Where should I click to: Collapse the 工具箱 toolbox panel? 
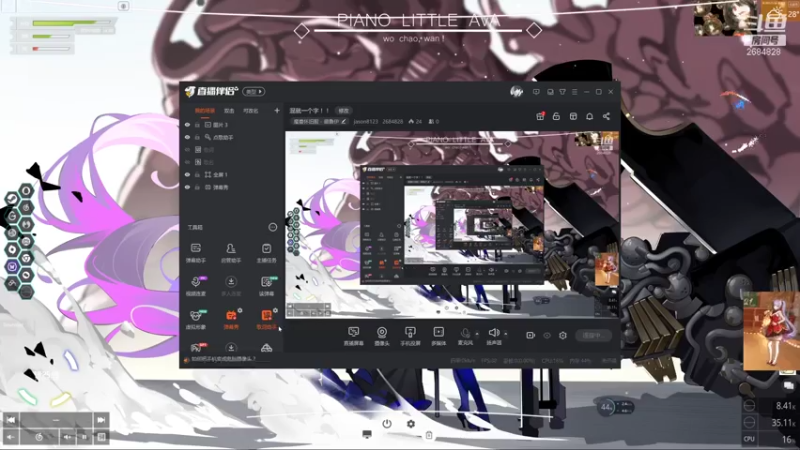tap(272, 227)
